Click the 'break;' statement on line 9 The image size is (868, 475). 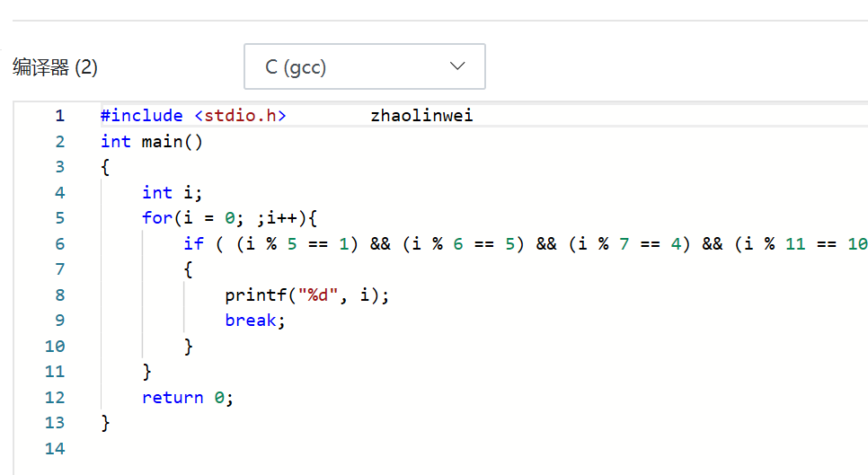(254, 321)
